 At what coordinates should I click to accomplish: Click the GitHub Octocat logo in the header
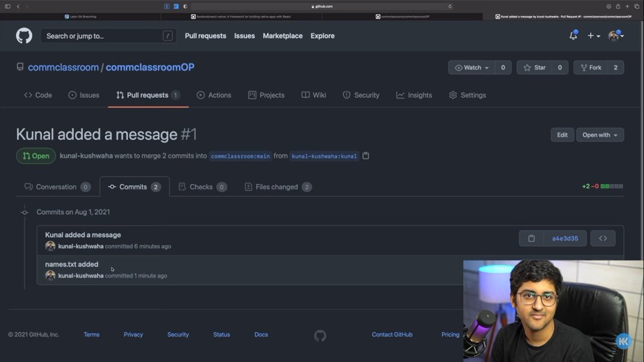coord(24,36)
